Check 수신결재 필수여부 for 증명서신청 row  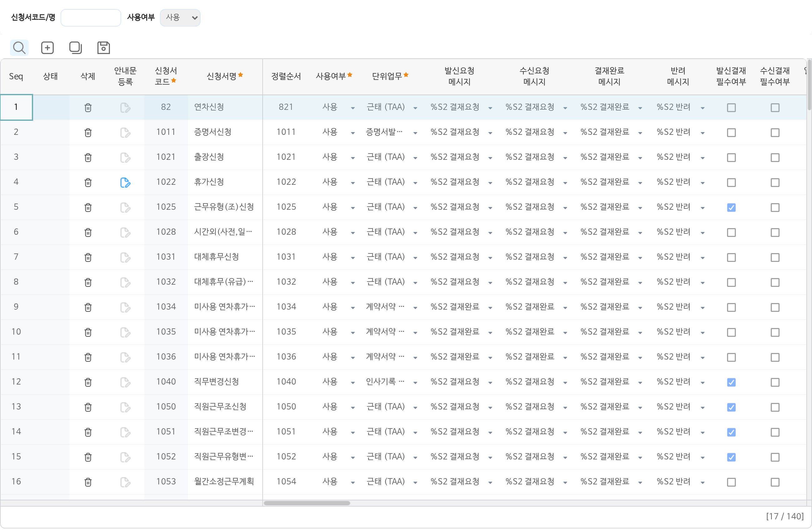(x=775, y=133)
